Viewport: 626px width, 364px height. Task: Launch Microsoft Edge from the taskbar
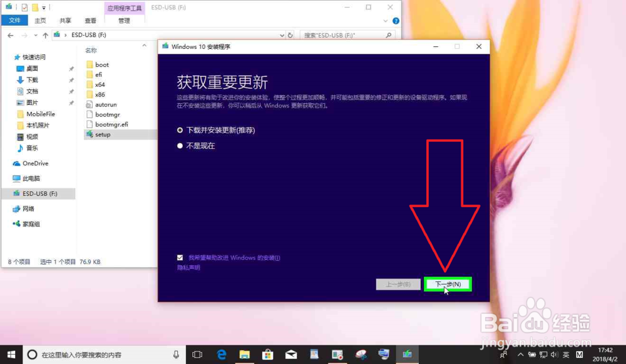pyautogui.click(x=222, y=354)
